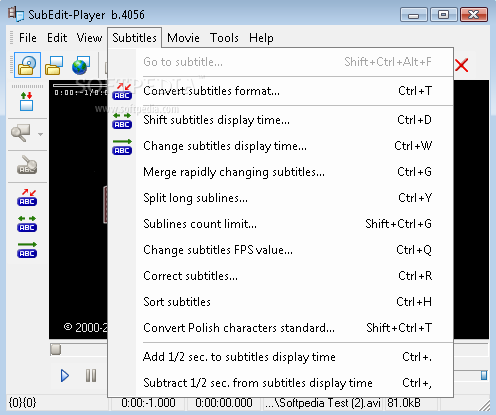The width and height of the screenshot is (496, 415).
Task: Maximize the SubEdit-Player window
Action: point(443,15)
